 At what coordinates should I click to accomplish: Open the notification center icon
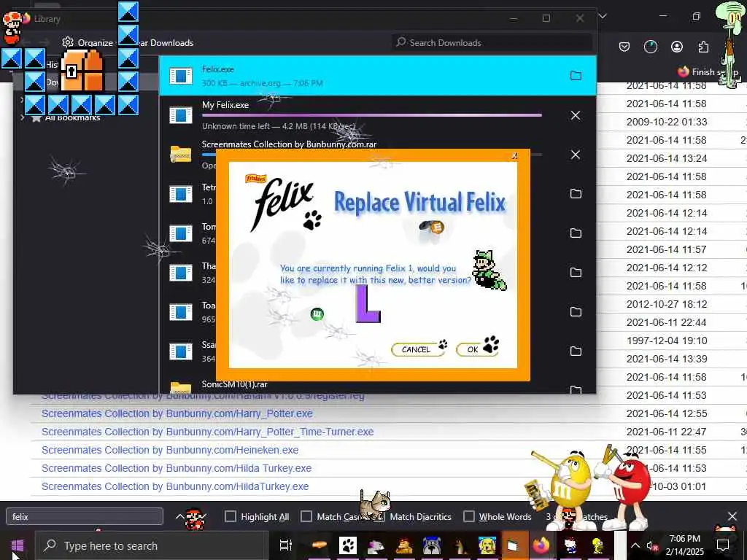tap(723, 545)
